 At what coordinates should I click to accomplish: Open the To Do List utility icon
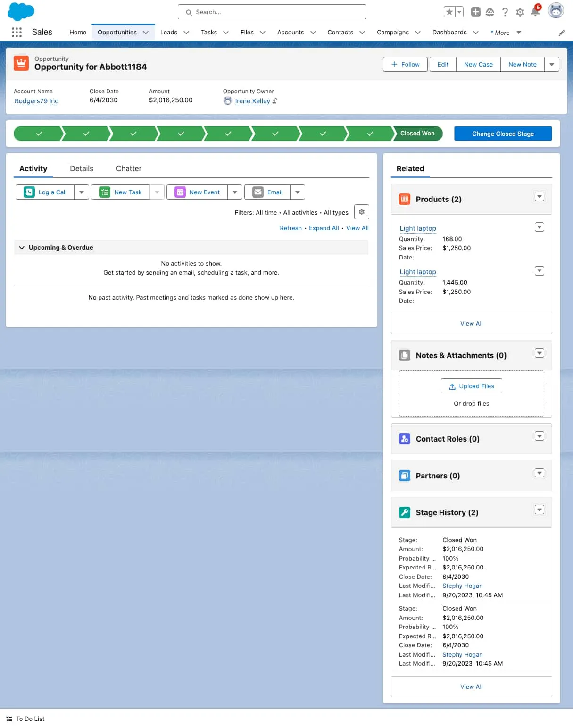(9, 719)
